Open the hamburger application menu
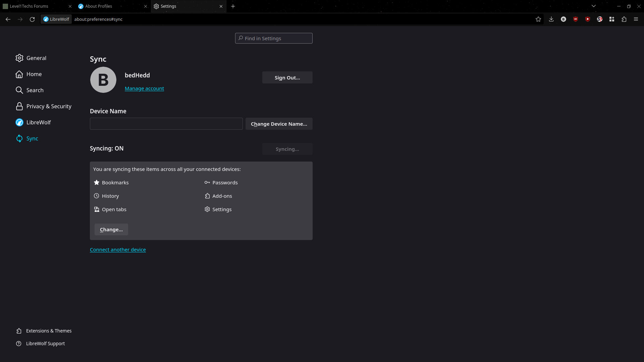The image size is (644, 362). (x=636, y=19)
